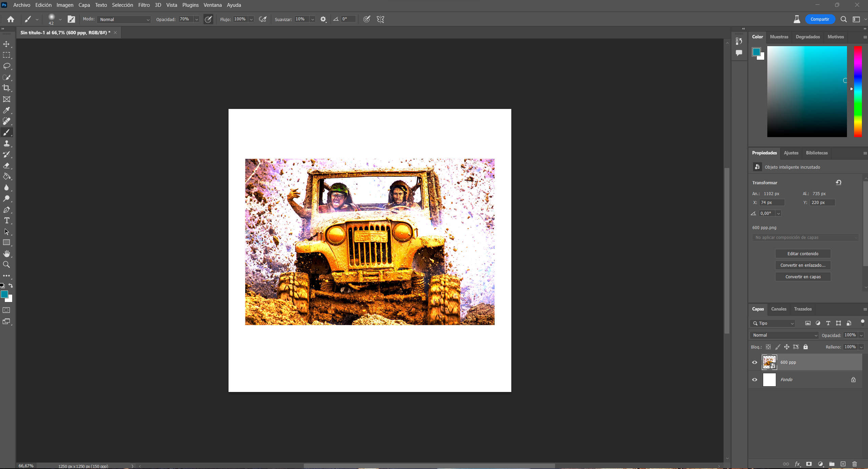Hide the 600 ppp layer
This screenshot has height=469, width=868.
click(x=754, y=362)
